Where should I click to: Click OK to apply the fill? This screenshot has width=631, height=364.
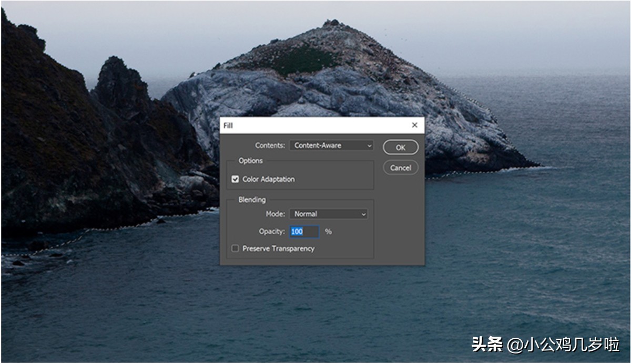(400, 148)
